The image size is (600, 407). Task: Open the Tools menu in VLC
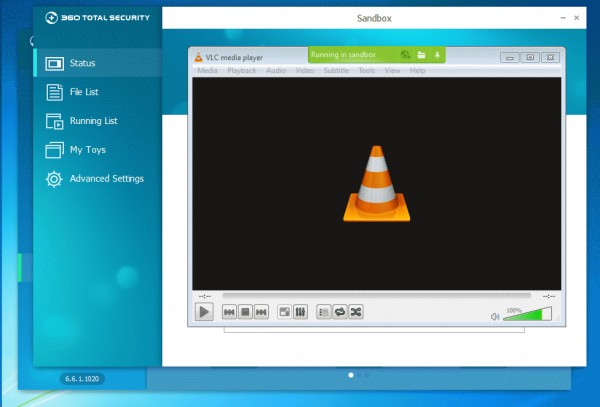coord(367,71)
